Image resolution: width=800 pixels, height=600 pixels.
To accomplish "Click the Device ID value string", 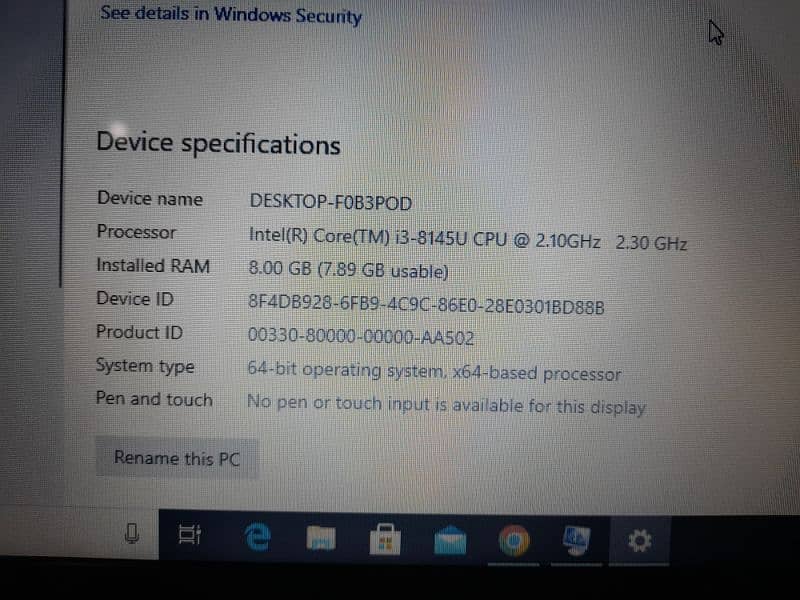I will tap(426, 305).
